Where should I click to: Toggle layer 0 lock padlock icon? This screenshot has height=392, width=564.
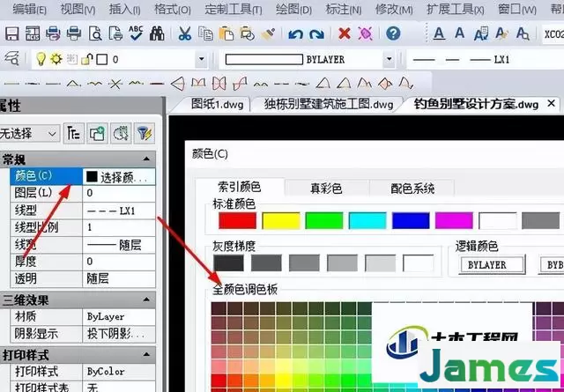pos(86,59)
